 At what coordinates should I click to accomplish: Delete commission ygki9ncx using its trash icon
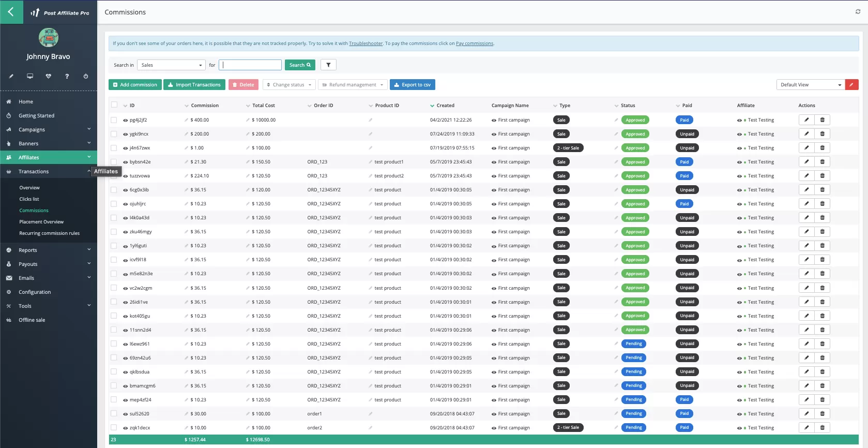click(822, 134)
